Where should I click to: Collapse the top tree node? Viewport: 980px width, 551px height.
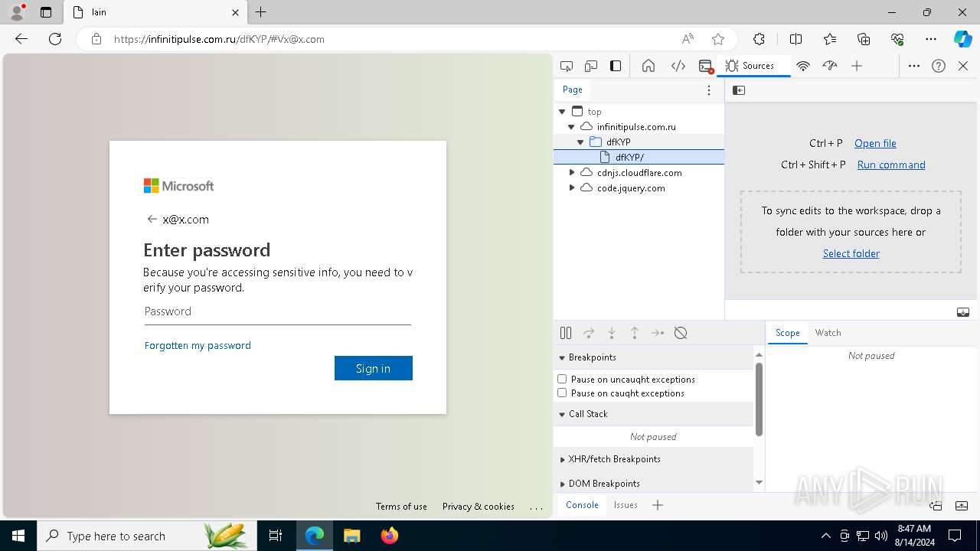(563, 112)
